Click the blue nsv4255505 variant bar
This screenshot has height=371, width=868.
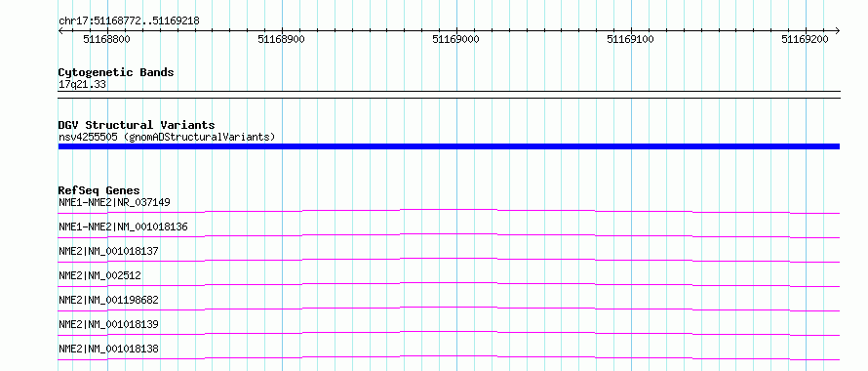449,146
